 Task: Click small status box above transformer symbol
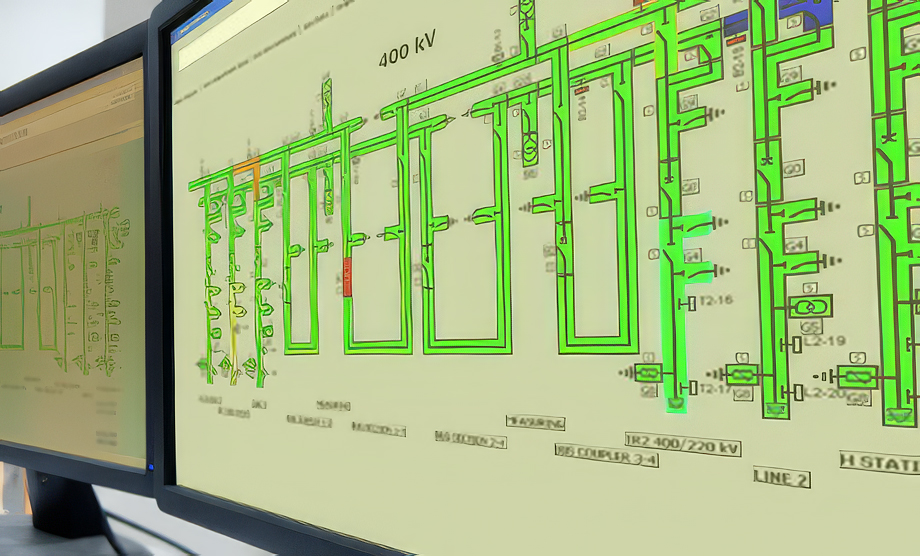pos(810,288)
